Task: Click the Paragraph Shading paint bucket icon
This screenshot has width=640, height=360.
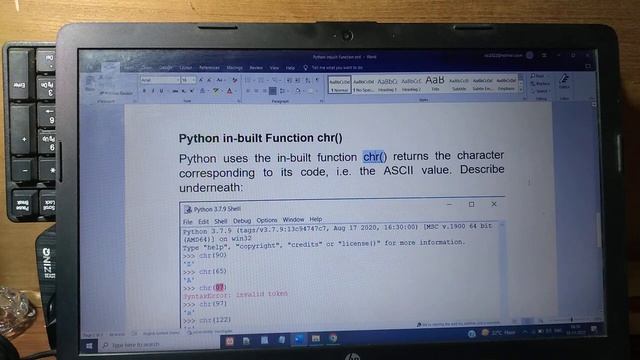Action: pos(298,91)
